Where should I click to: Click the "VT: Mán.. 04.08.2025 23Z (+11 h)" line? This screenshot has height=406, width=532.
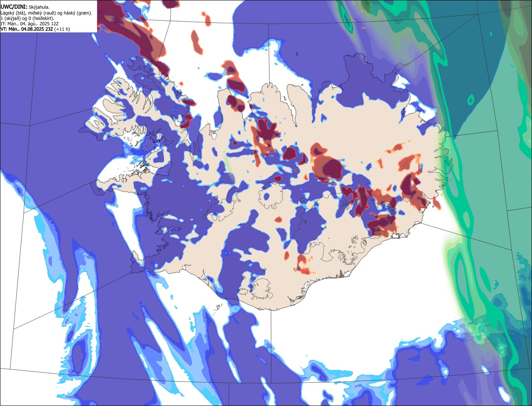[x=35, y=29]
